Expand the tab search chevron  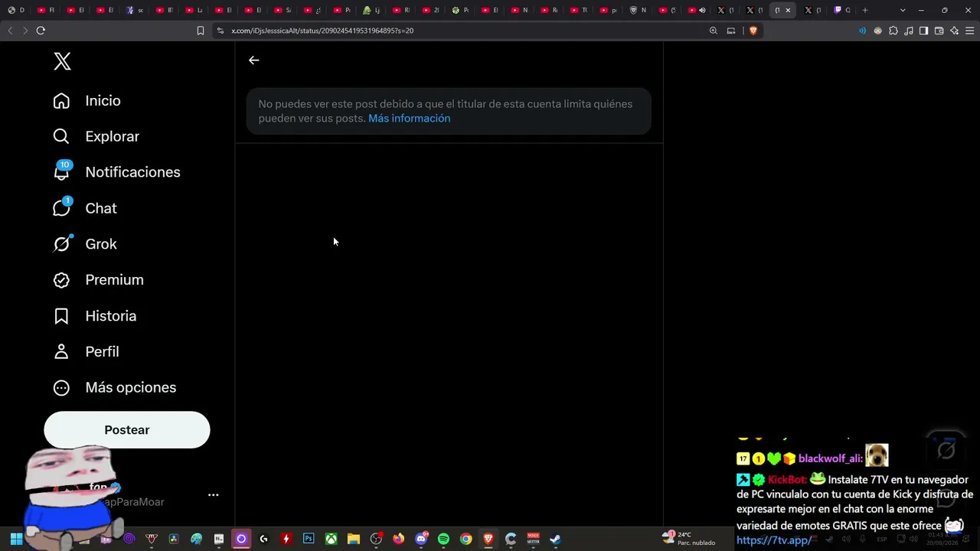tap(903, 10)
